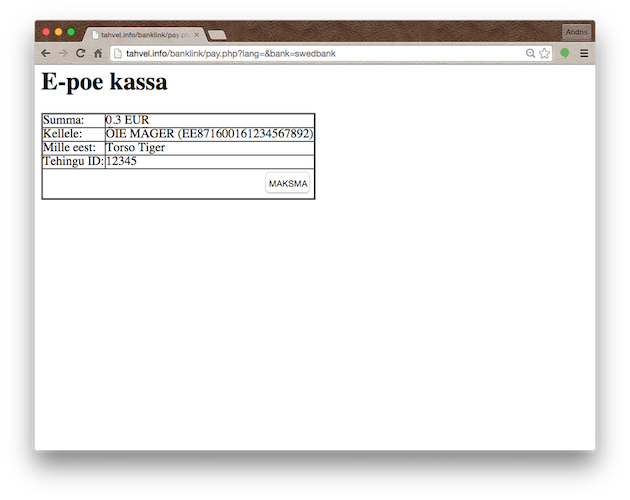Minimize the browser with the yellow button
The image size is (630, 500).
[x=58, y=33]
